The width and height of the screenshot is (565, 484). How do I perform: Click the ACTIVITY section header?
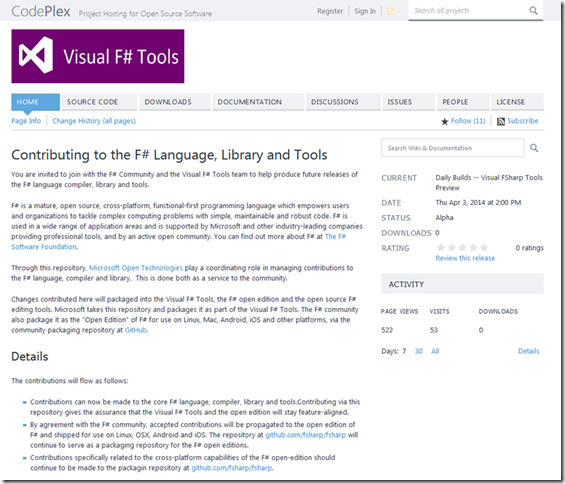coord(462,284)
